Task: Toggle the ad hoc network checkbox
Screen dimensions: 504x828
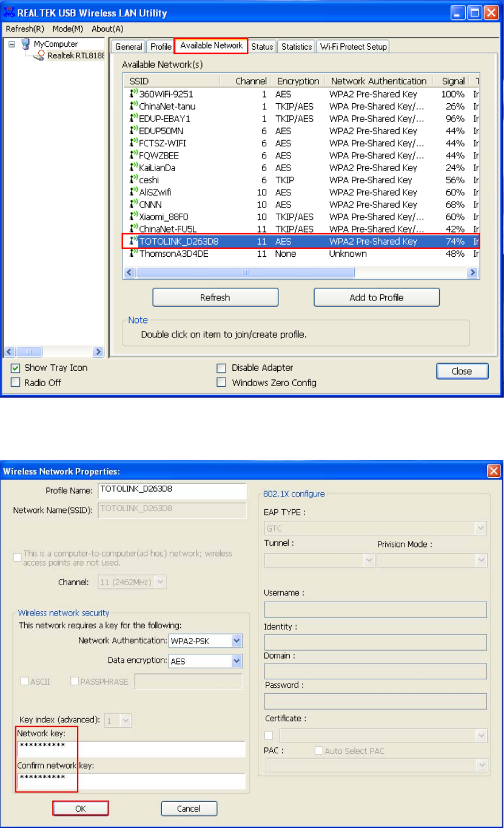Action: click(x=18, y=557)
